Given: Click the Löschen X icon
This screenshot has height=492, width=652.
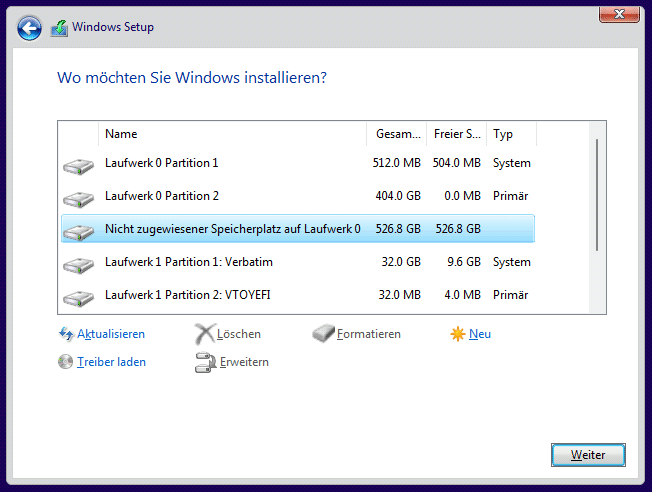Looking at the screenshot, I should click(205, 334).
